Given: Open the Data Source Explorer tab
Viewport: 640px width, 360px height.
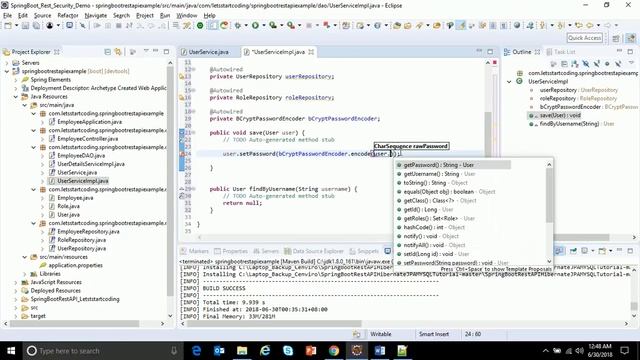Looking at the screenshot, I should pos(314,251).
